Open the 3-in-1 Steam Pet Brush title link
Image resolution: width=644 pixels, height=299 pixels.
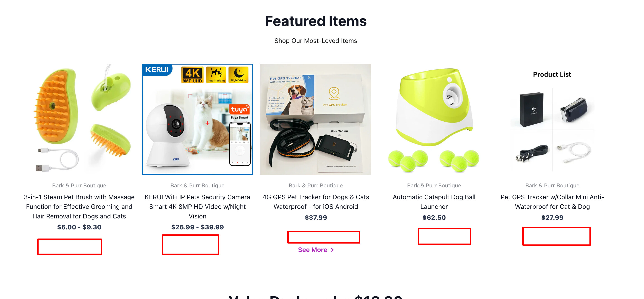79,207
